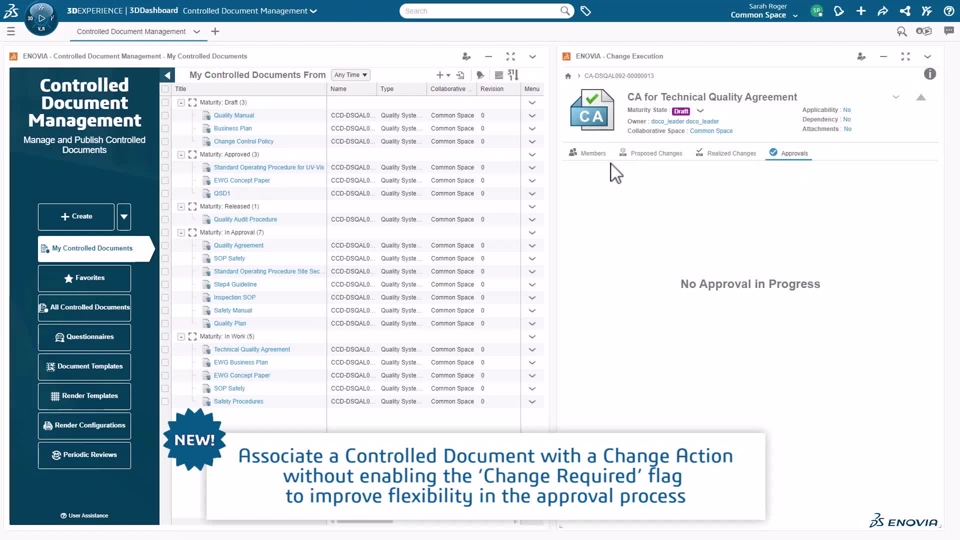Switch to the Realized Changes tab

click(x=726, y=153)
